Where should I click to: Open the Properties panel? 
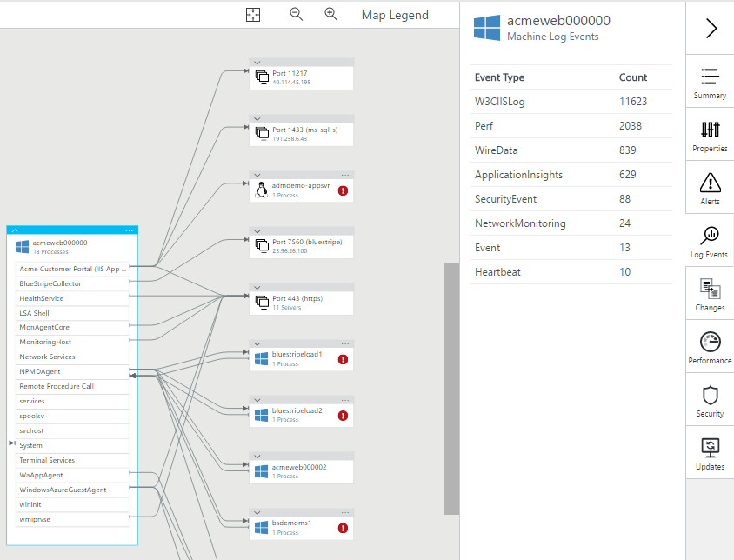[x=710, y=136]
